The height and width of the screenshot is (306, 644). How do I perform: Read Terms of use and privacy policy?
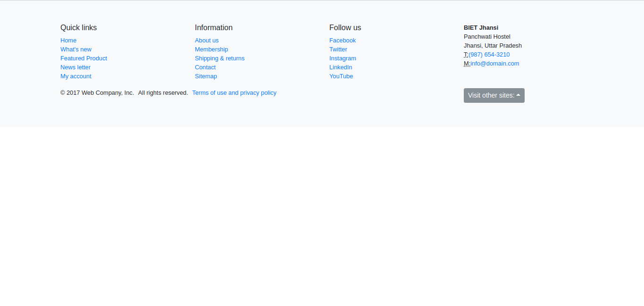tap(234, 93)
